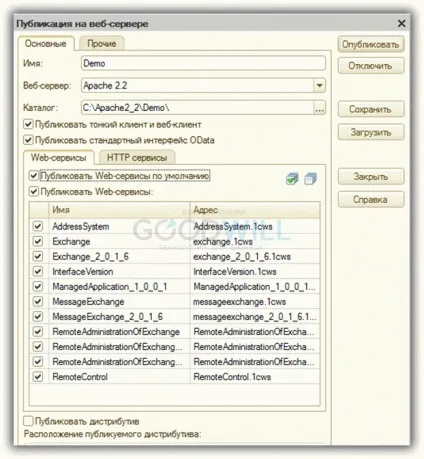This screenshot has height=459, width=424.
Task: Click the Отключить button
Action: click(x=371, y=66)
